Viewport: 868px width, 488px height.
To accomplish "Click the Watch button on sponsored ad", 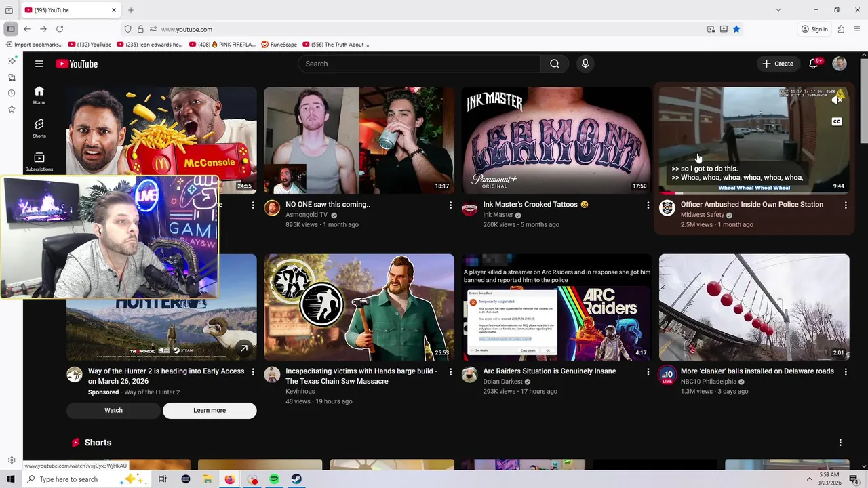I will 113,410.
